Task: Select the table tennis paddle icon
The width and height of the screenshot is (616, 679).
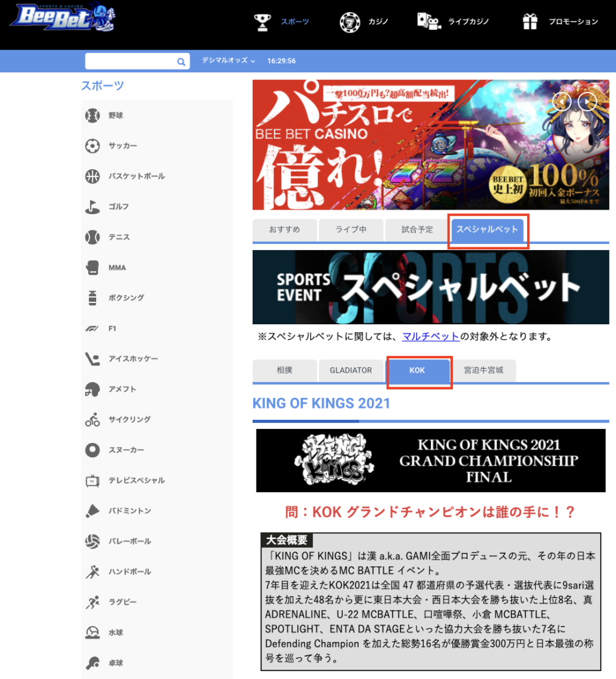Action: (92, 663)
